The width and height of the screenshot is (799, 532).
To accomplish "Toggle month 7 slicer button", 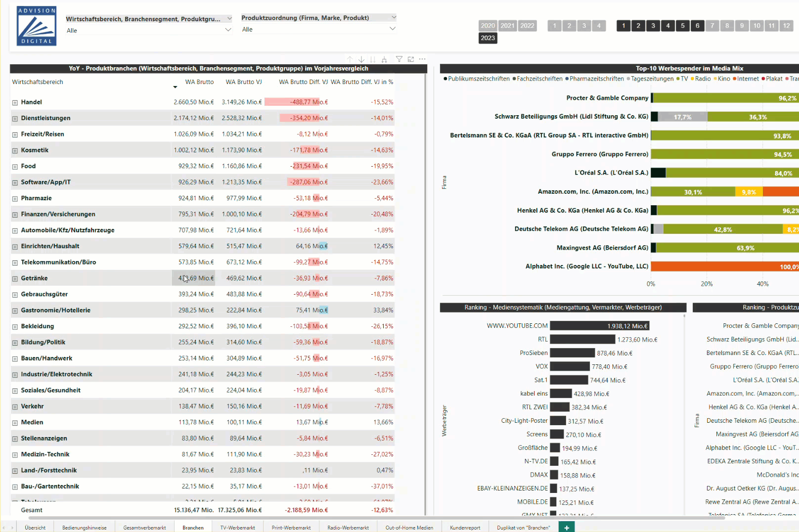I will (712, 26).
